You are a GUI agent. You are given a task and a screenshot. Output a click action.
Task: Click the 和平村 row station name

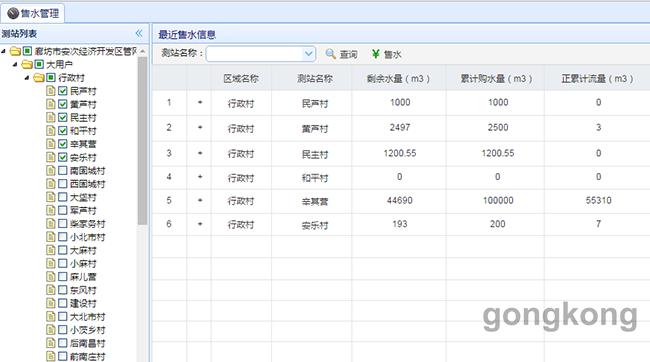click(x=315, y=178)
